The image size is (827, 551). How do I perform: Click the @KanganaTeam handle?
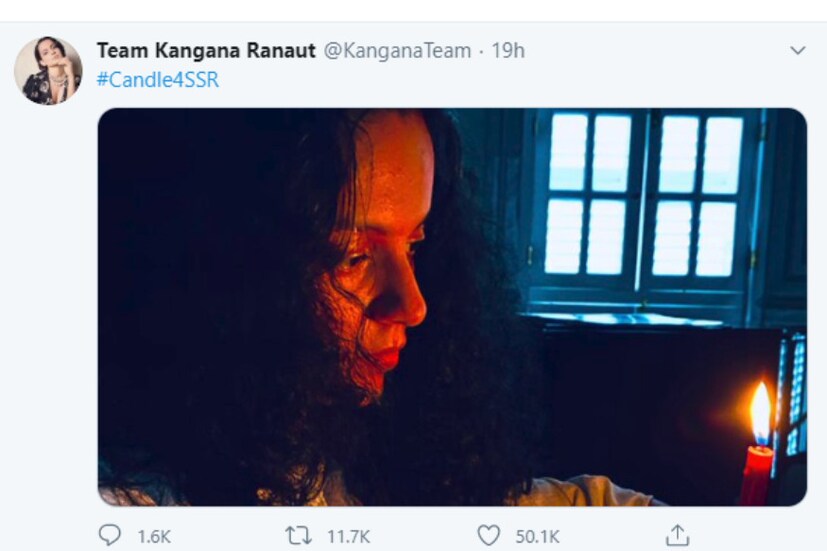pos(397,51)
